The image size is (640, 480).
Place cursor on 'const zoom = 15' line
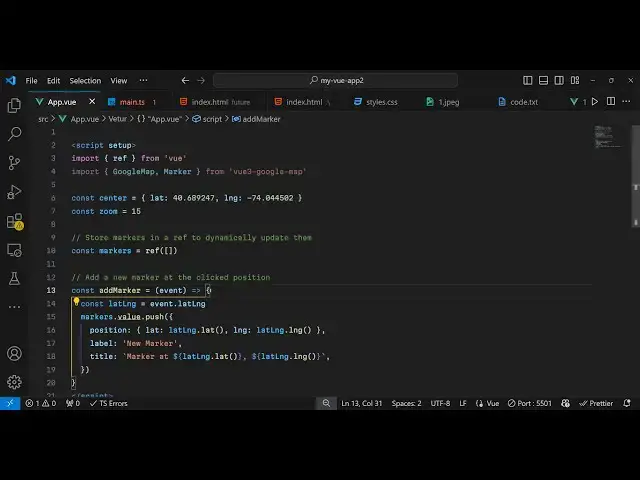pos(106,211)
